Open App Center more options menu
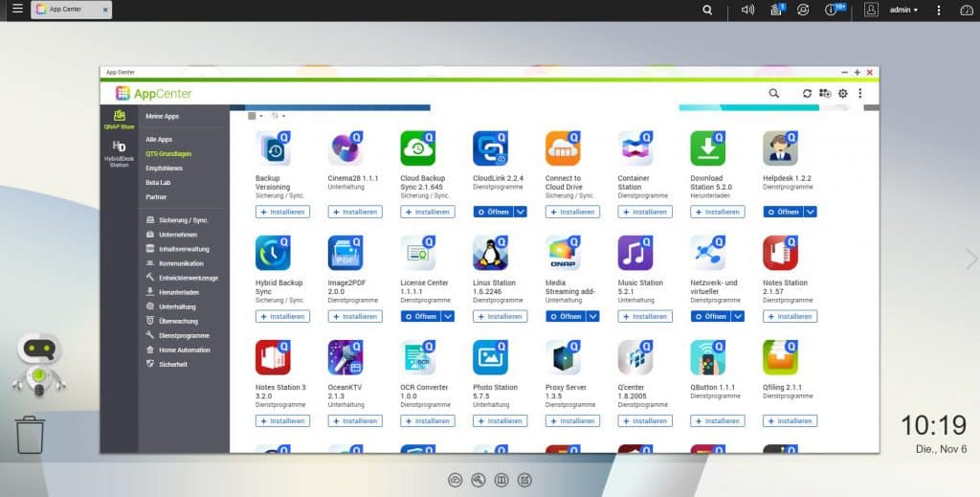Screen dimensions: 980x497 (x=860, y=93)
